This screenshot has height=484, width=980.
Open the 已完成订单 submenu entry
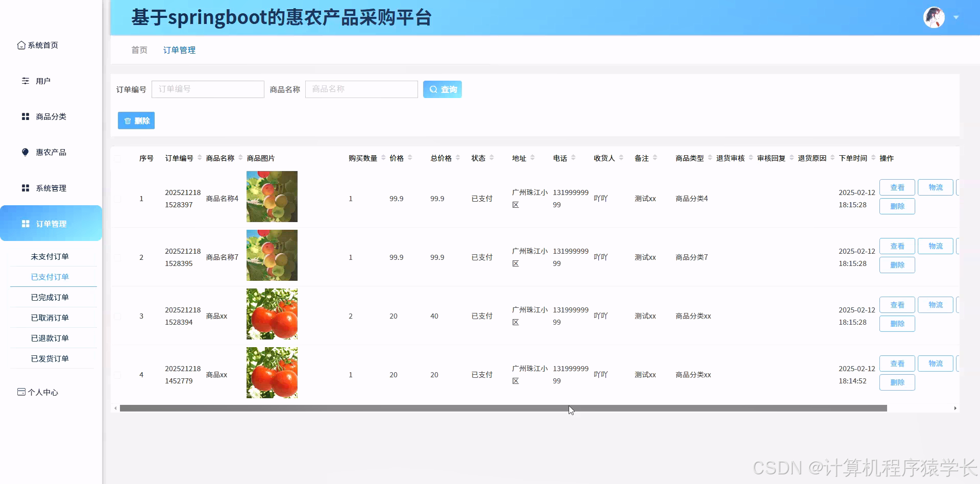click(50, 297)
